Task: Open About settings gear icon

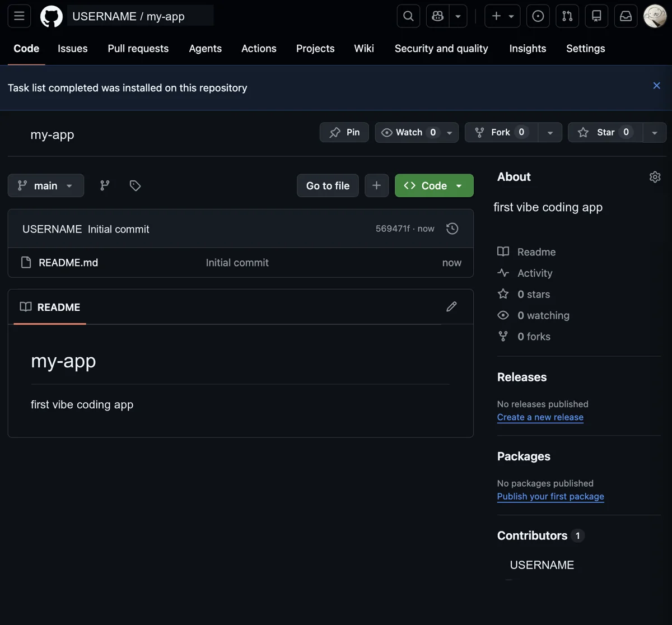Action: pos(655,177)
